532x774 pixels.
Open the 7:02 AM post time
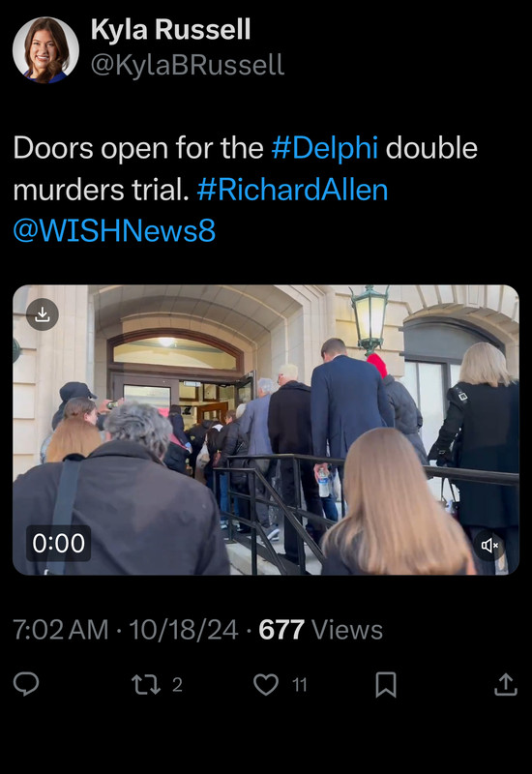61,630
